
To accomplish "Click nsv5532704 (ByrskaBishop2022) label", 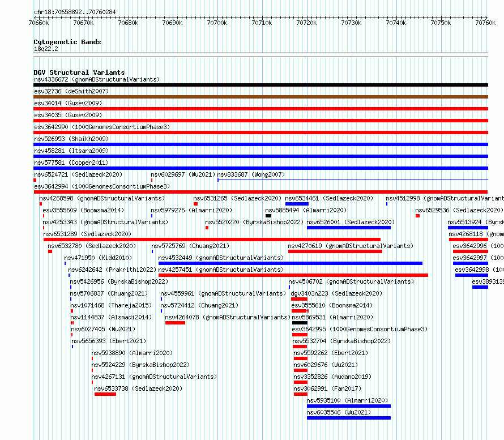I will tap(341, 341).
